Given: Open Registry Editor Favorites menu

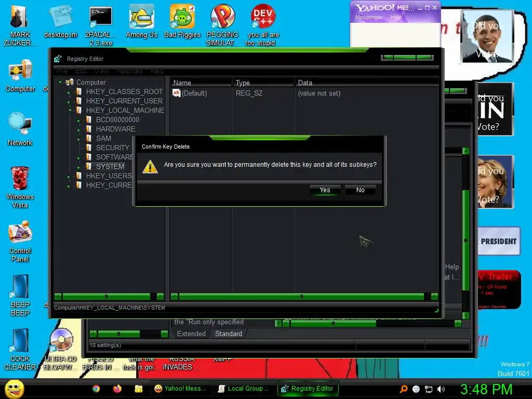Looking at the screenshot, I should [129, 71].
